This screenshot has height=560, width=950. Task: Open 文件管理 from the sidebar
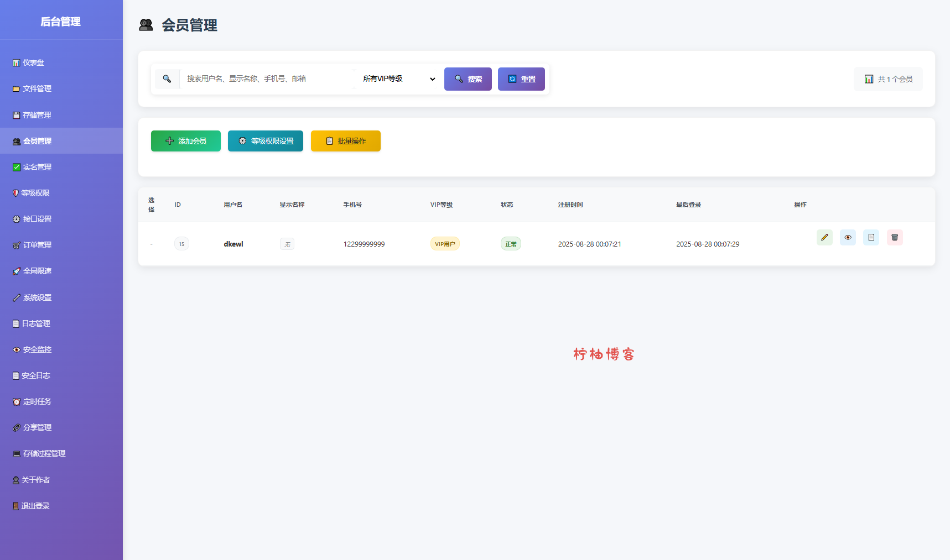coord(37,89)
